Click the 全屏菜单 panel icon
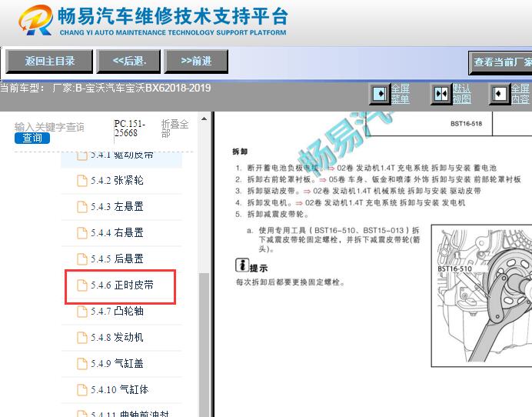Image resolution: width=532 pixels, height=417 pixels. point(379,94)
